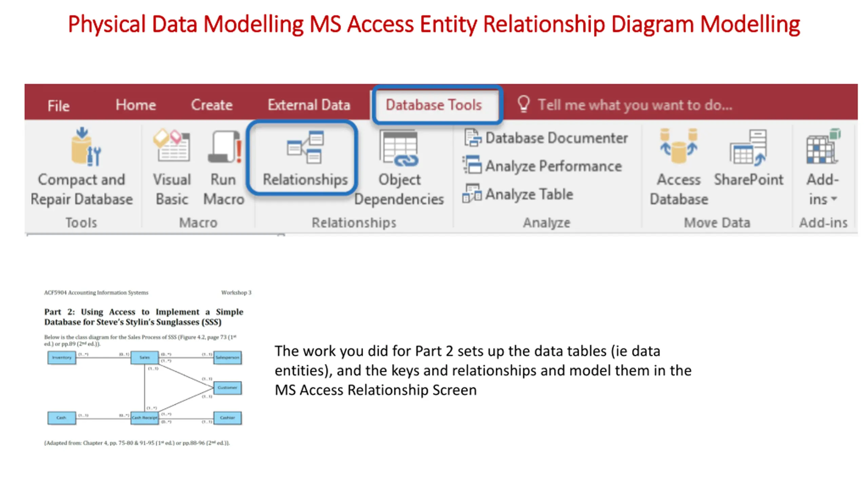
Task: Click the Cash entity box in diagram
Action: coord(62,418)
